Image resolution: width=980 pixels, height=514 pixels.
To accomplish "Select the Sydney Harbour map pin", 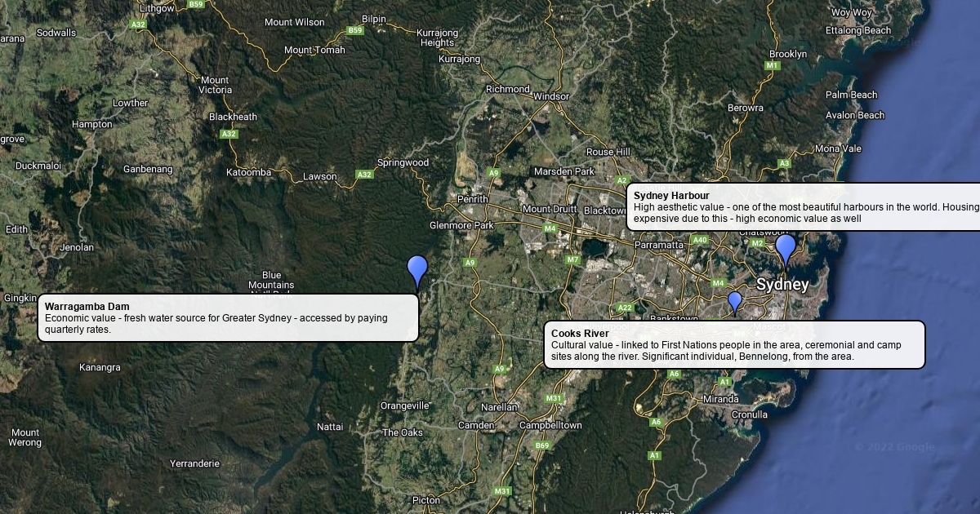I will (785, 248).
